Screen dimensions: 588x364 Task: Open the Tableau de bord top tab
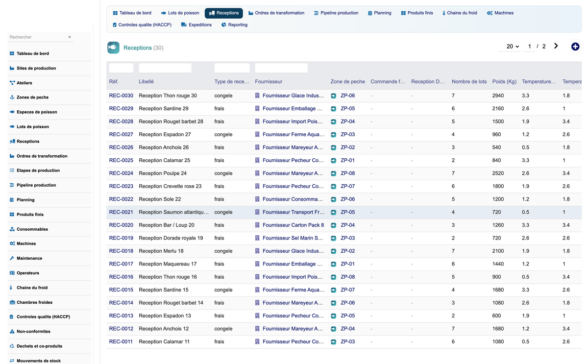pyautogui.click(x=132, y=13)
